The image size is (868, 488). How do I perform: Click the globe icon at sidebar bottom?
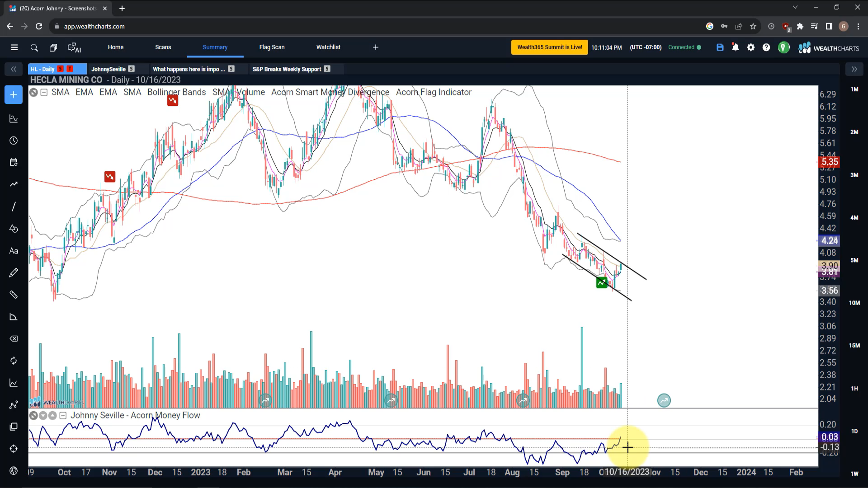click(x=14, y=471)
